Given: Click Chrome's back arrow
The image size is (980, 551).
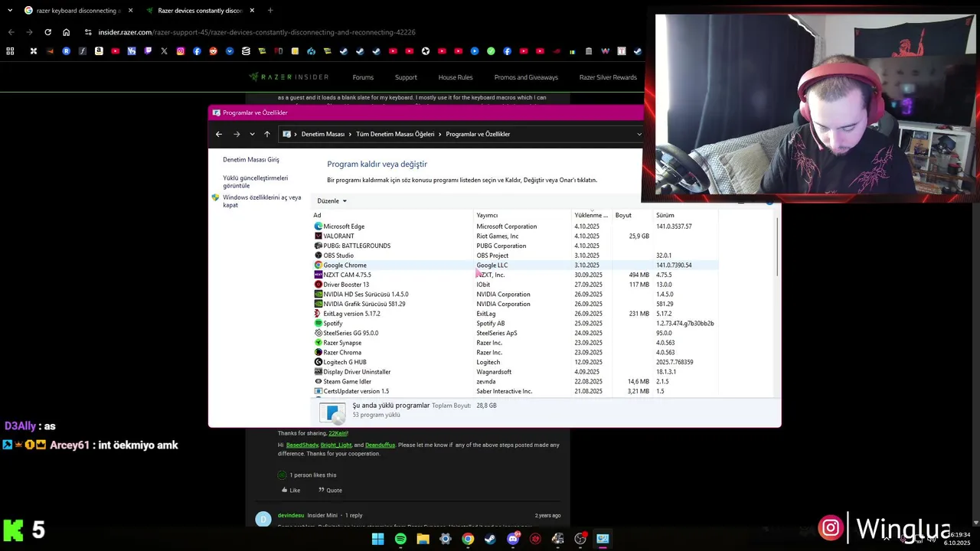Looking at the screenshot, I should click(x=11, y=32).
